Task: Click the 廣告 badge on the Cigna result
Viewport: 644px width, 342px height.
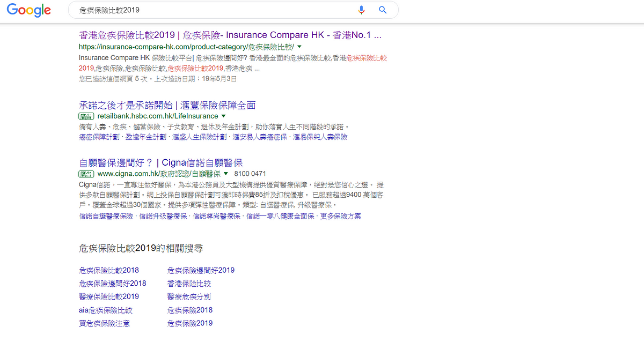Action: (86, 174)
